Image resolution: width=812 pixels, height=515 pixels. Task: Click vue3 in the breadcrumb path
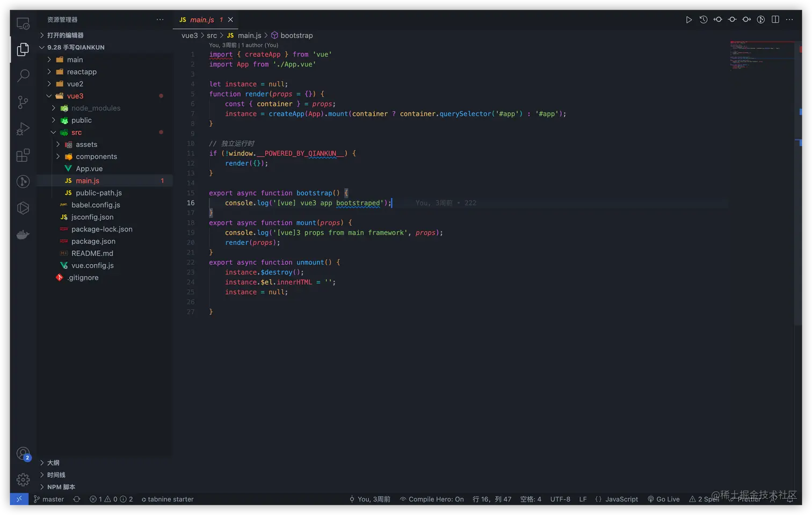pos(190,35)
